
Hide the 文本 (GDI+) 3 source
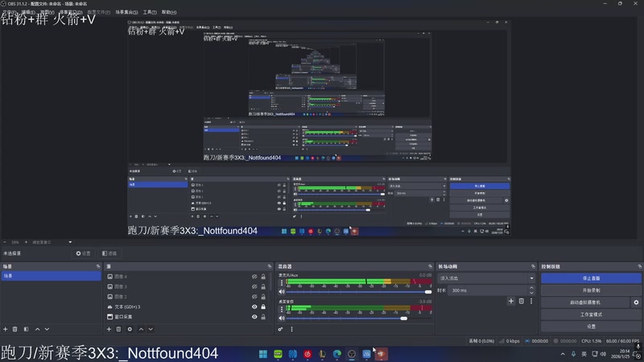pos(254,306)
